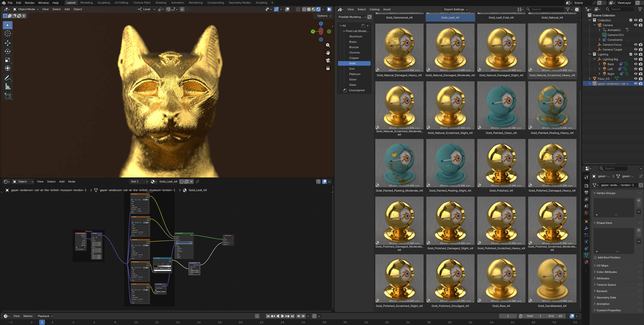Viewport: 644px width, 325px height.
Task: Open the Pixellab asset library dropdown
Action: (352, 17)
